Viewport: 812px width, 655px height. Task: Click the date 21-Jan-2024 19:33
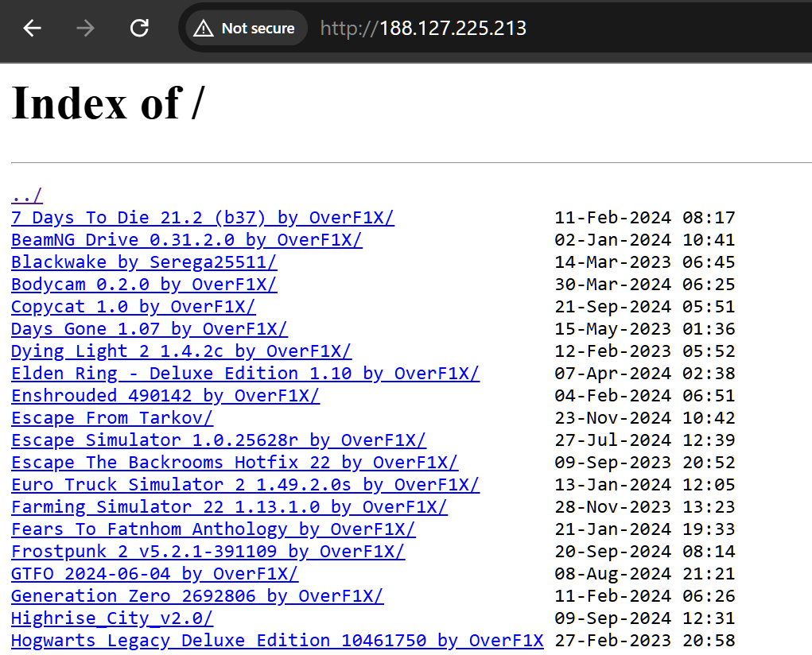coord(645,529)
